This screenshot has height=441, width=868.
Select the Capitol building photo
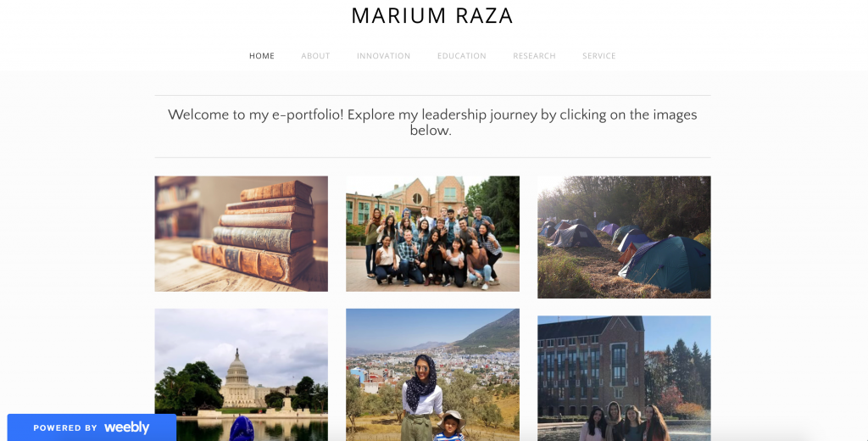click(x=242, y=375)
